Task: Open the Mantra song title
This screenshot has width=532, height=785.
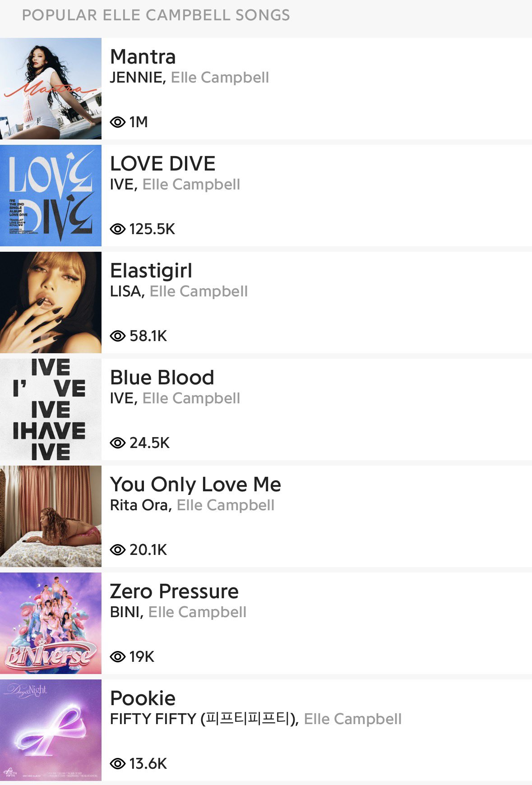Action: 143,57
